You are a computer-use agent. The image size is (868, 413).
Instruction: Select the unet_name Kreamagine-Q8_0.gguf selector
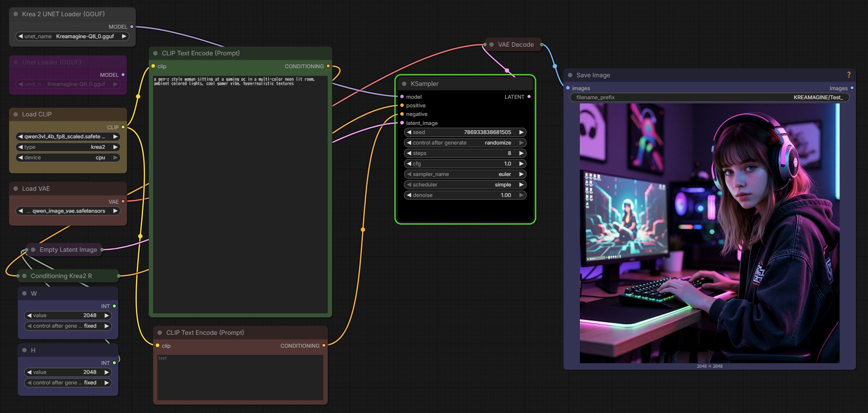(72, 36)
